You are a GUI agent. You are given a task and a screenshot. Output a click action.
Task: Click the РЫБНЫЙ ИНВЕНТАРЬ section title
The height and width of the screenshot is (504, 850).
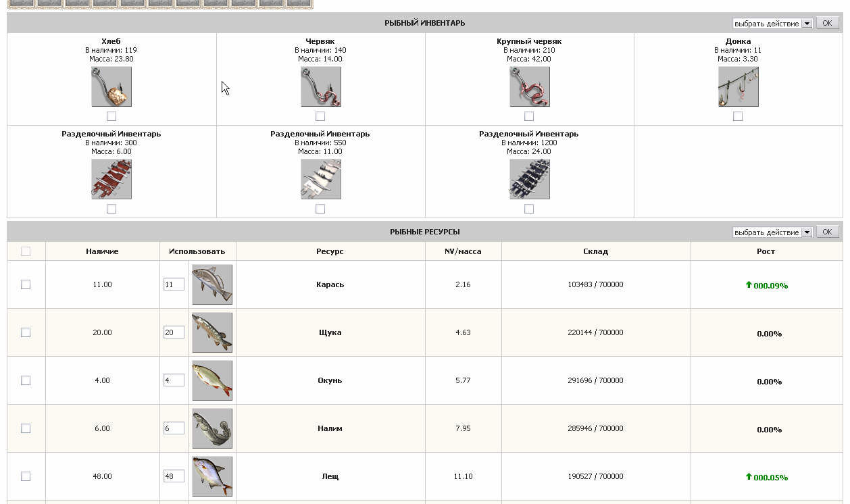(x=425, y=23)
